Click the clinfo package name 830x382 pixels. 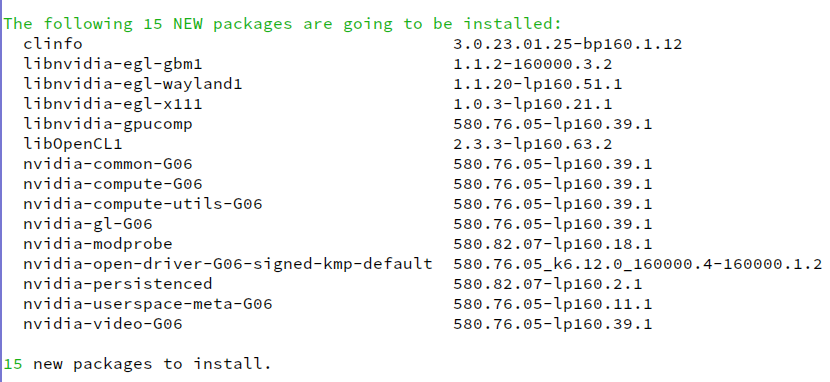(53, 44)
